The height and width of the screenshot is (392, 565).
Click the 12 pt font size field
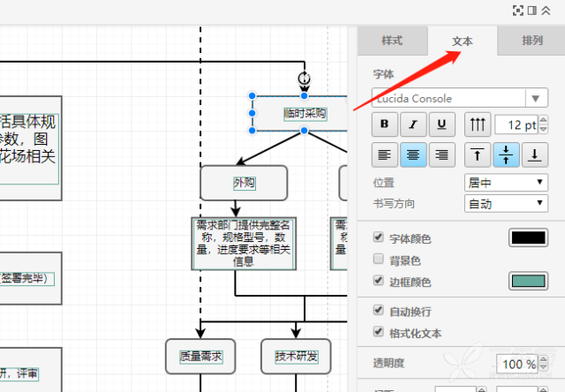(x=516, y=125)
